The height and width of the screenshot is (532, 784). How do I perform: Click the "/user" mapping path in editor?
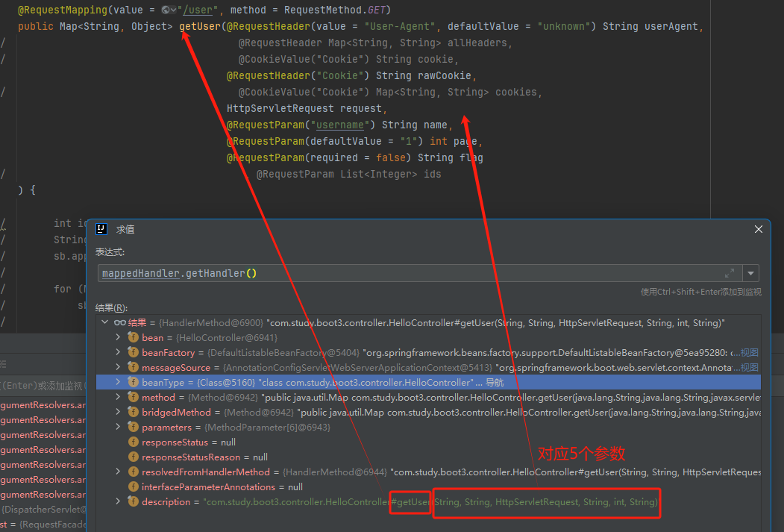tap(199, 10)
